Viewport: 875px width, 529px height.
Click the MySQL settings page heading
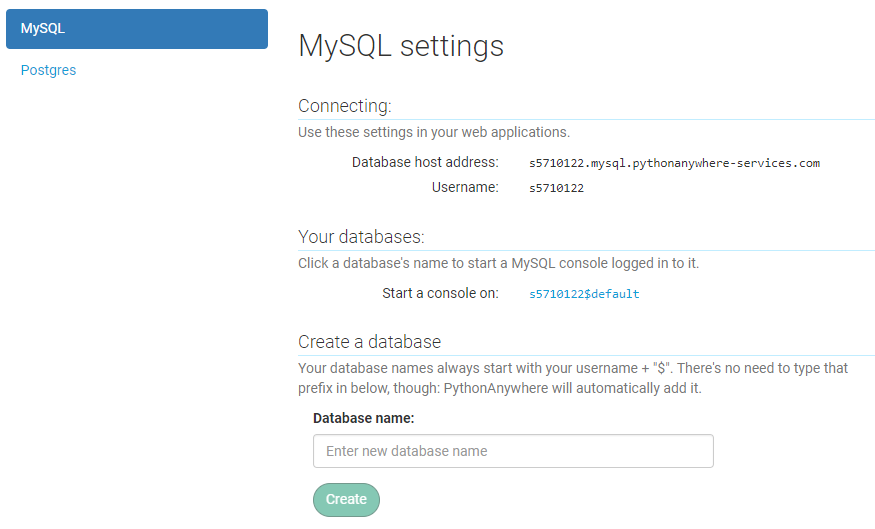point(401,46)
